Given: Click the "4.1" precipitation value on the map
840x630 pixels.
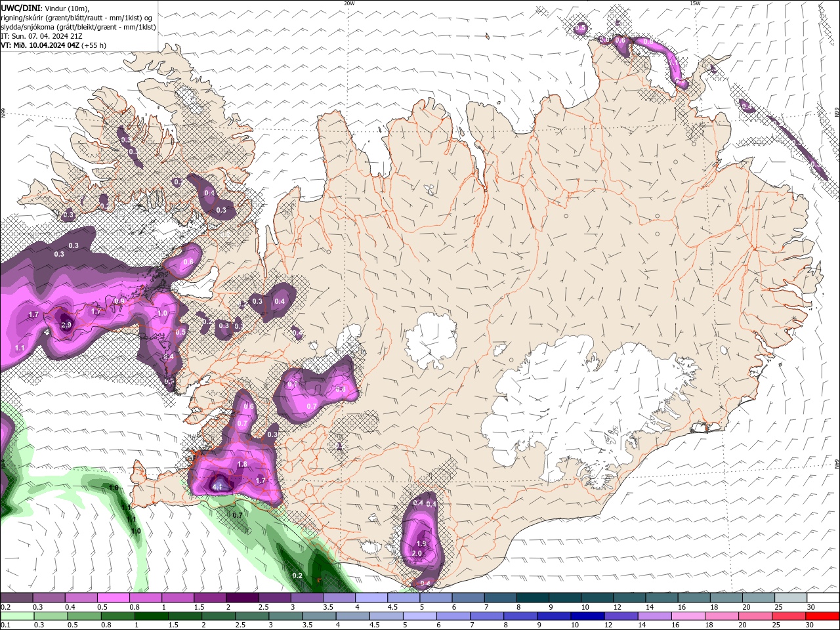Looking at the screenshot, I should pos(219,487).
